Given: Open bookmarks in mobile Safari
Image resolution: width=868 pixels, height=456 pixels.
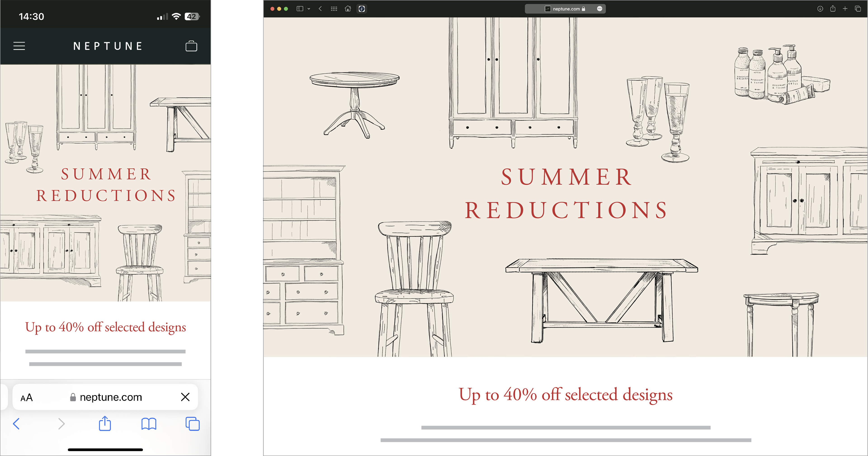Looking at the screenshot, I should 149,424.
